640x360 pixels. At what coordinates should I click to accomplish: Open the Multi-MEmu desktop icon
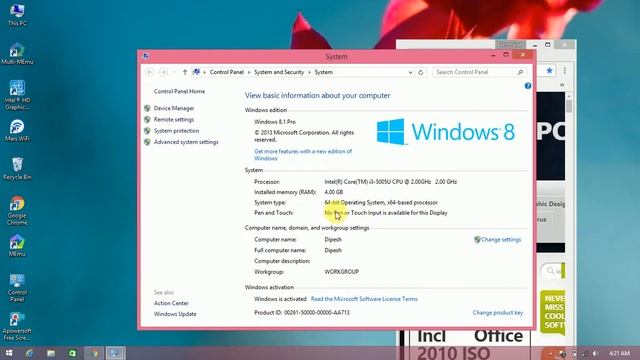[x=17, y=53]
